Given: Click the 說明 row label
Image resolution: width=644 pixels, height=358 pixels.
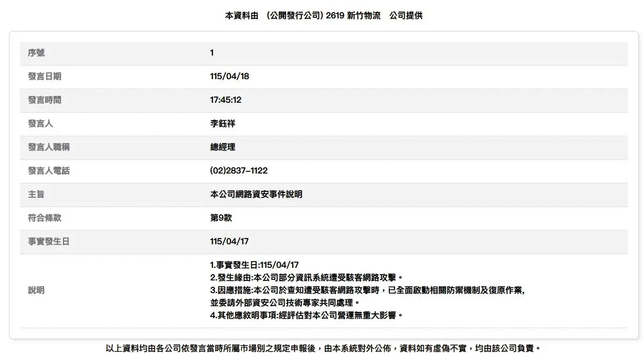Looking at the screenshot, I should (x=36, y=290).
